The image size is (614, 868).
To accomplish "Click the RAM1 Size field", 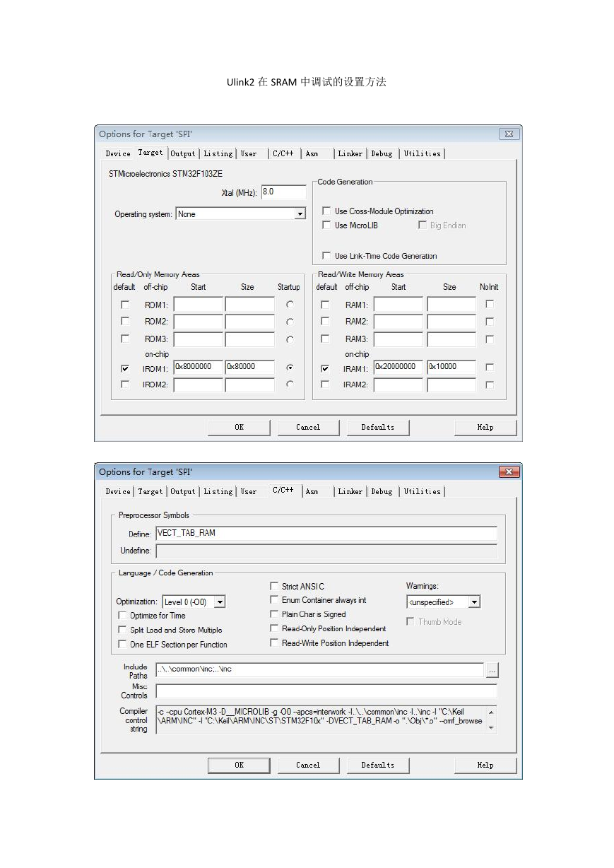I will [451, 305].
